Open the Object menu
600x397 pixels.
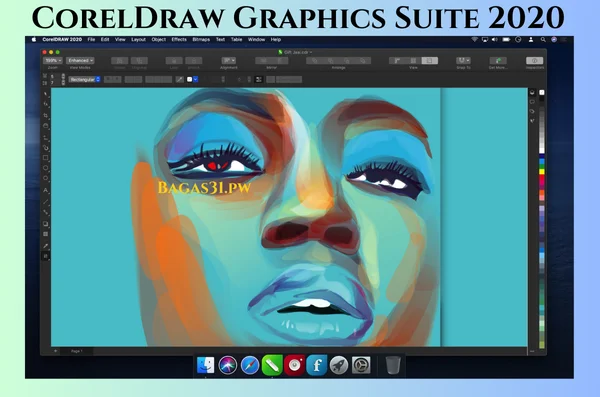(x=158, y=39)
